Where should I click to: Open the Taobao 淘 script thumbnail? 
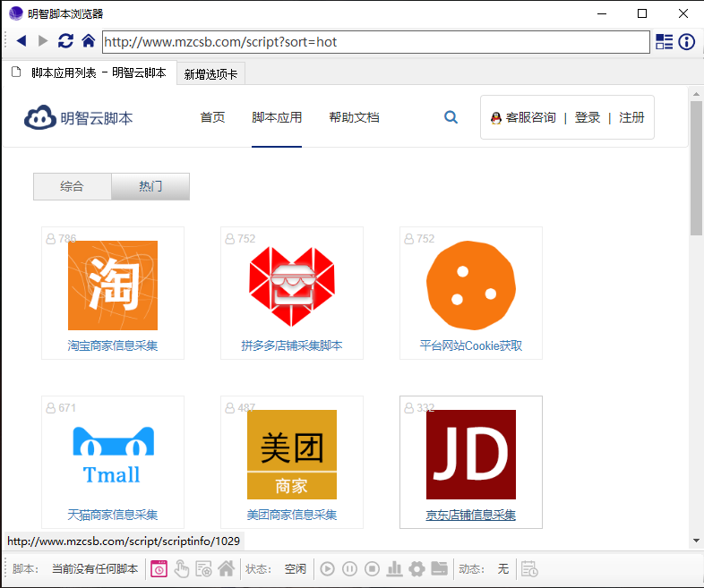click(113, 285)
